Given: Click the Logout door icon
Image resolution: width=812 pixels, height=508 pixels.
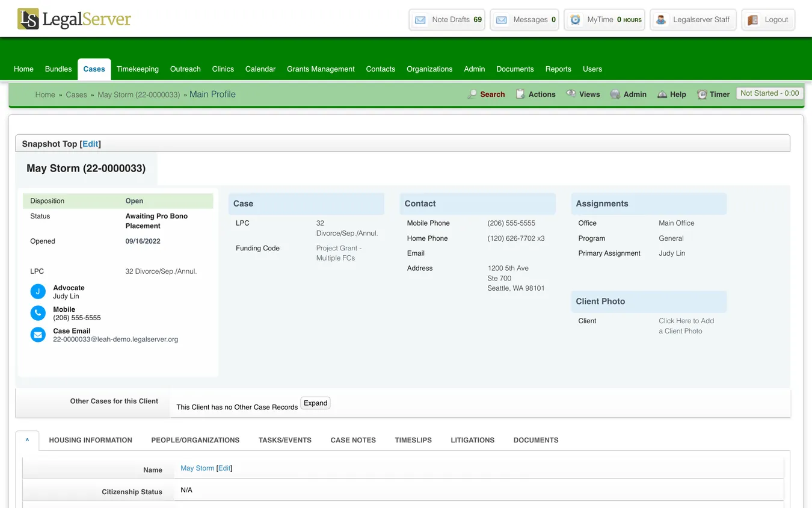Looking at the screenshot, I should 752,19.
